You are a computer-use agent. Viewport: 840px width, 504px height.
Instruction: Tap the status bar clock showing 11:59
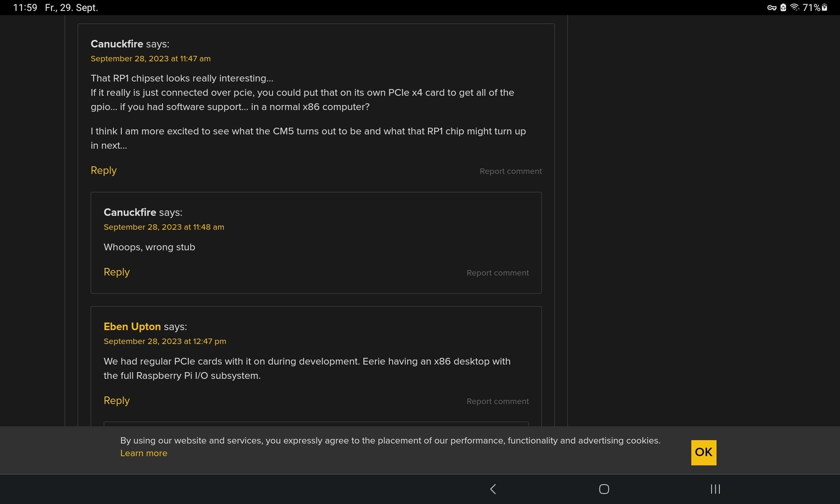pos(25,7)
